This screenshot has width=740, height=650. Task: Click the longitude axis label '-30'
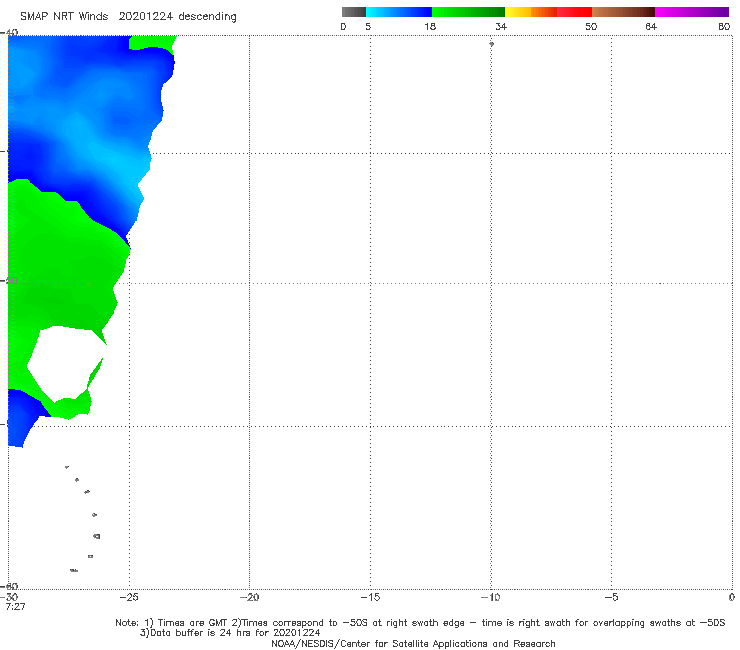point(9,597)
